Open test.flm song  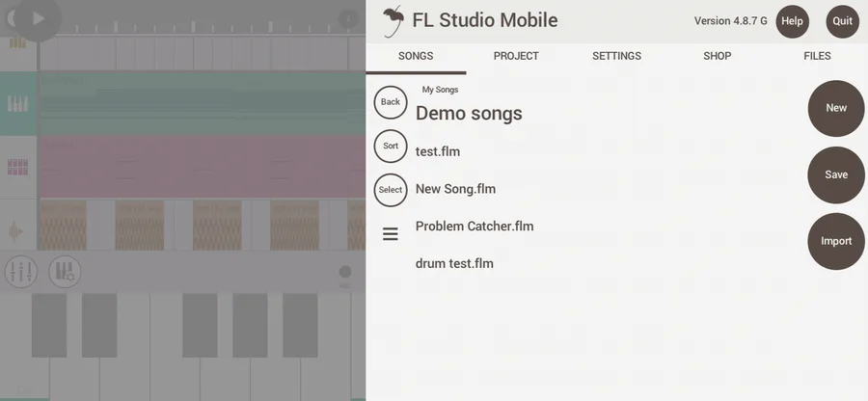coord(437,151)
